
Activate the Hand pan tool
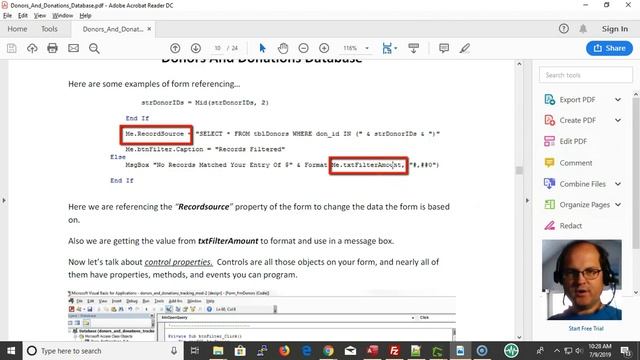click(283, 48)
